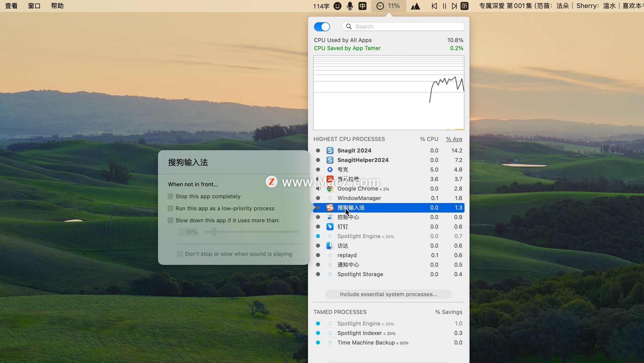Image resolution: width=644 pixels, height=363 pixels.
Task: Click the Search field in App Tamer
Action: pyautogui.click(x=403, y=27)
